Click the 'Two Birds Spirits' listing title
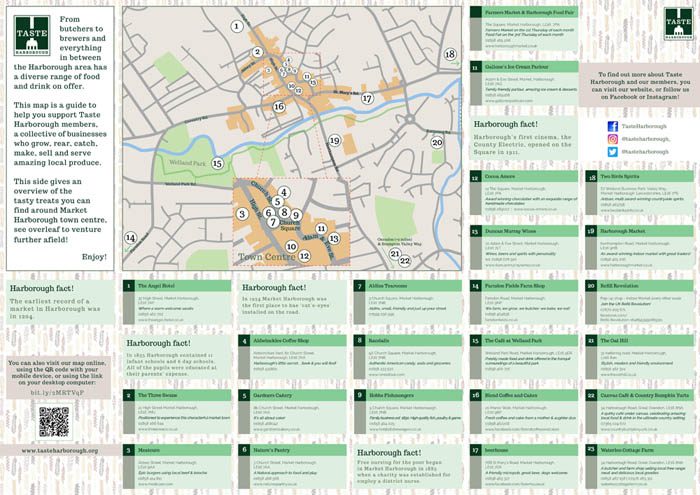Image resolution: width=700 pixels, height=495 pixels. click(620, 177)
